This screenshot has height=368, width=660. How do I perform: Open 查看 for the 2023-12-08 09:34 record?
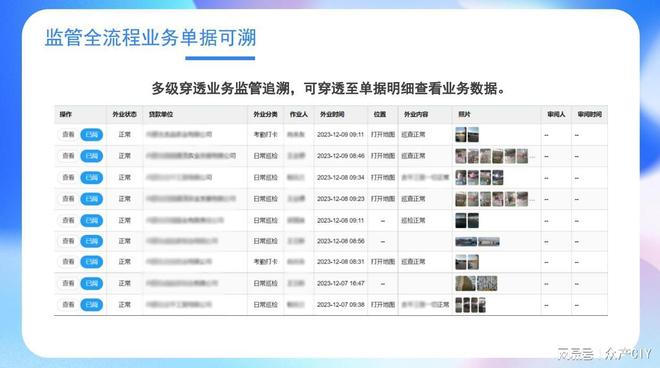(x=68, y=178)
